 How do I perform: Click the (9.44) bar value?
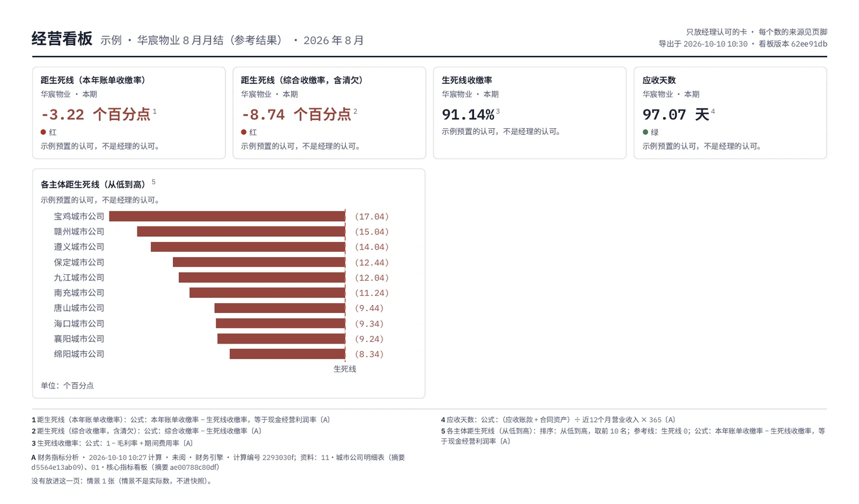point(369,308)
